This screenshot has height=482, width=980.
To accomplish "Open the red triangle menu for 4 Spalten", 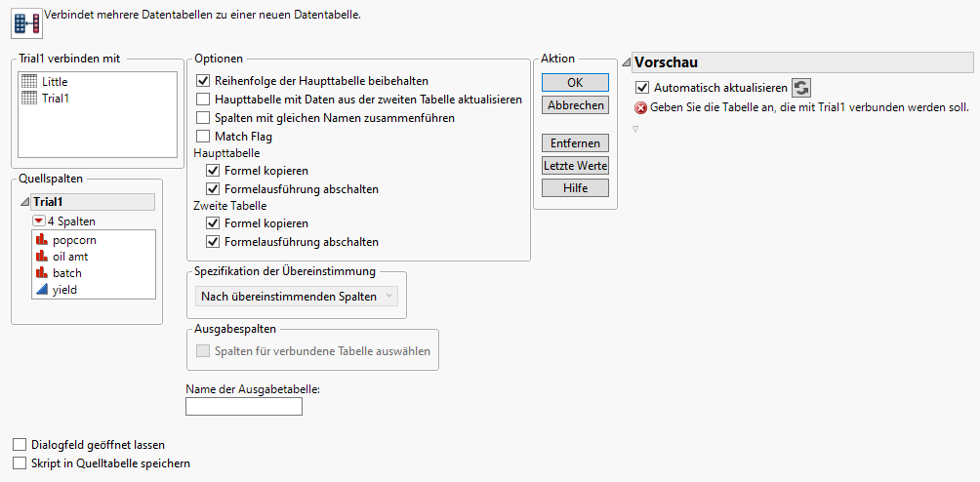I will [38, 221].
